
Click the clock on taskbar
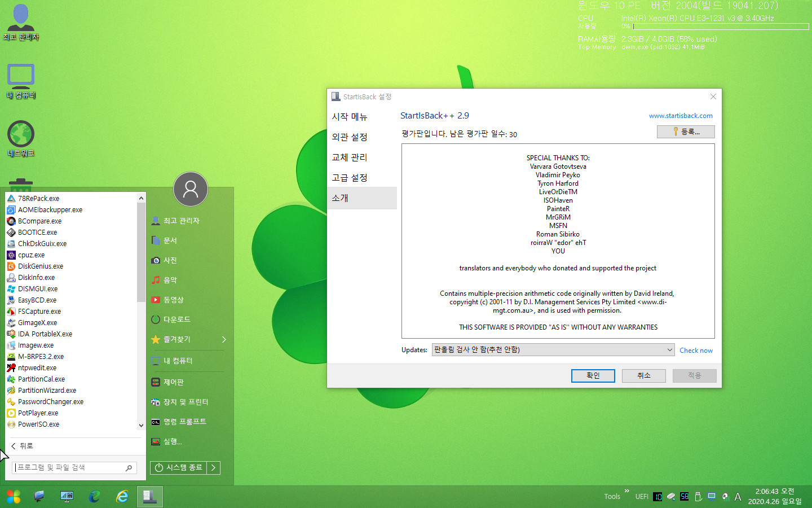tap(775, 497)
